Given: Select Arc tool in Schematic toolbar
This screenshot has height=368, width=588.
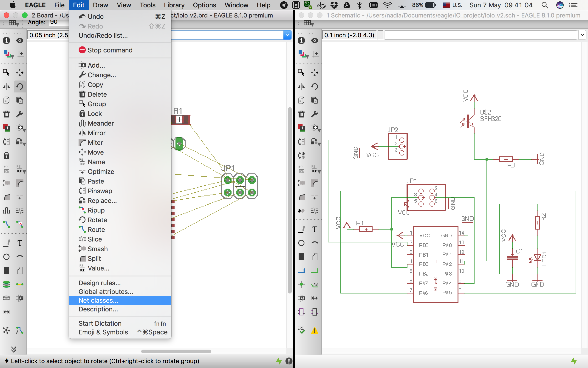Looking at the screenshot, I should 314,243.
